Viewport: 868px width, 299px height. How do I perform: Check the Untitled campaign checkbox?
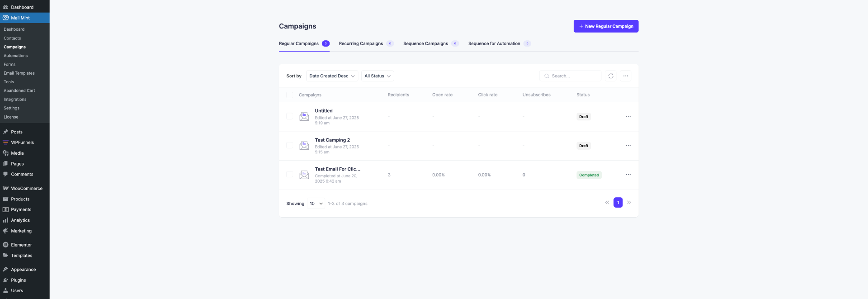pyautogui.click(x=289, y=116)
